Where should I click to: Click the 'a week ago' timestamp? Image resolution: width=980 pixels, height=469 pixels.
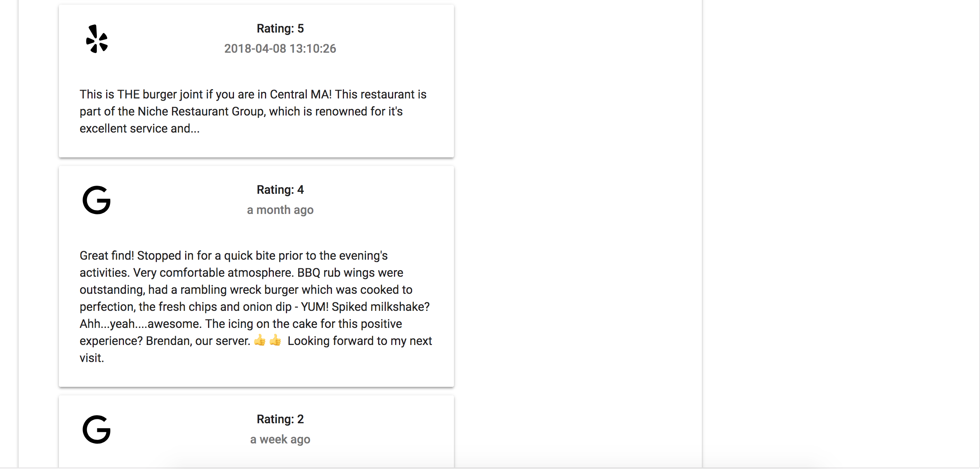tap(280, 439)
